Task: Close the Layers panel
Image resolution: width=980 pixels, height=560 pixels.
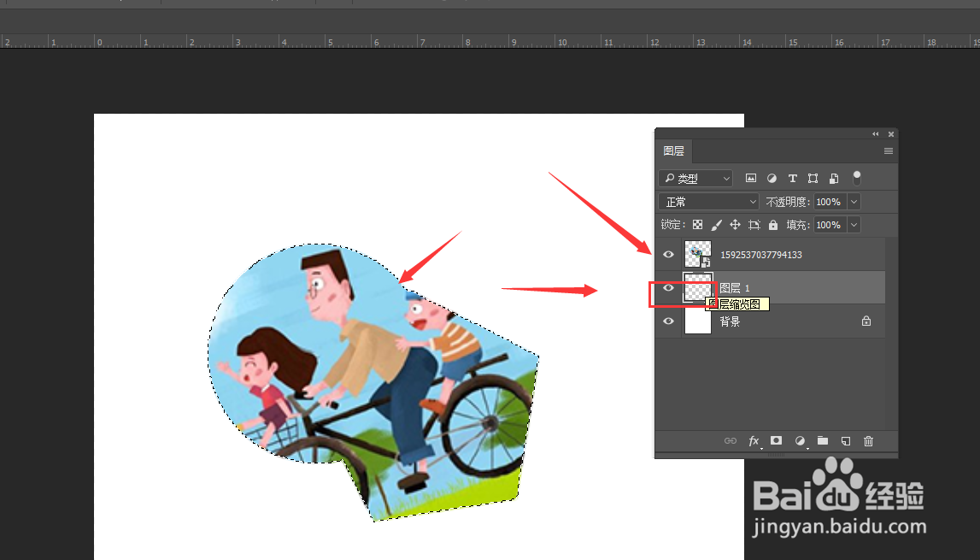Action: (x=890, y=134)
